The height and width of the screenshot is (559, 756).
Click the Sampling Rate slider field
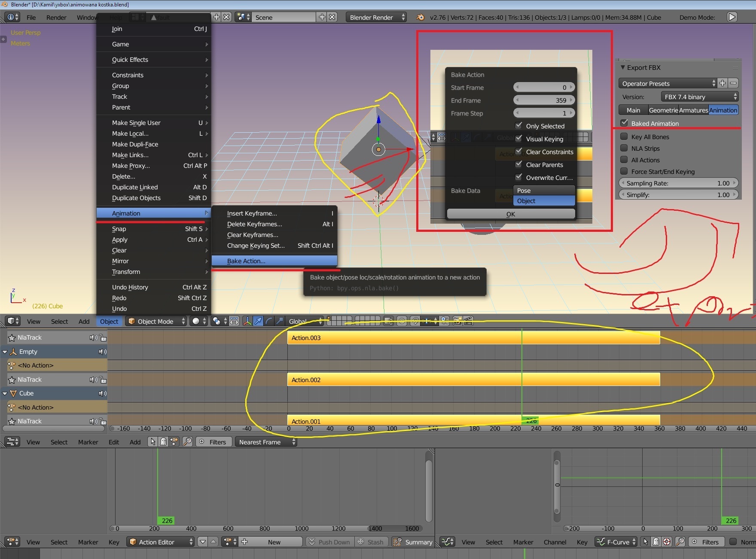(x=678, y=183)
